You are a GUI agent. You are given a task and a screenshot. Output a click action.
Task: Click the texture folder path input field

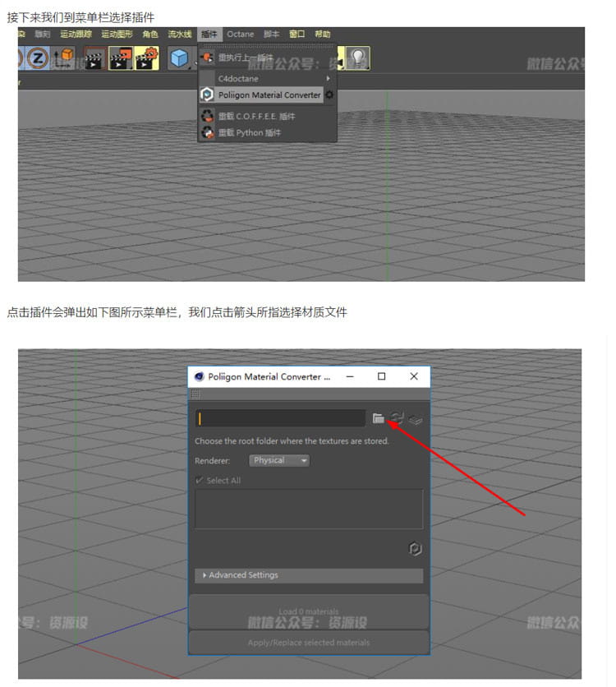(280, 418)
